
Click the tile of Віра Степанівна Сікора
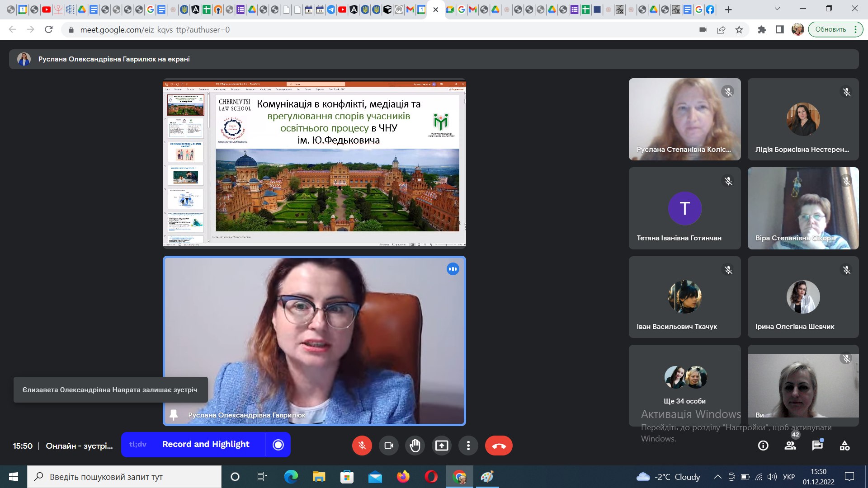tap(803, 208)
